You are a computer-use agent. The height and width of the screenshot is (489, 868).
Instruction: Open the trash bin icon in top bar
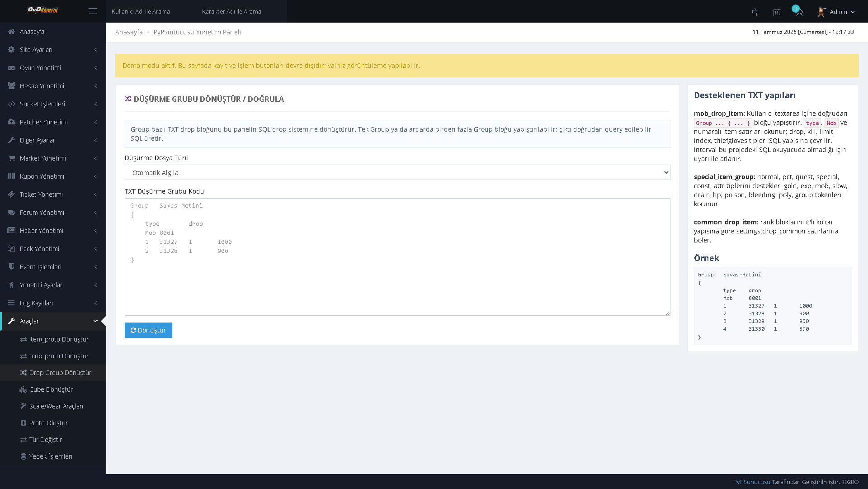point(755,12)
